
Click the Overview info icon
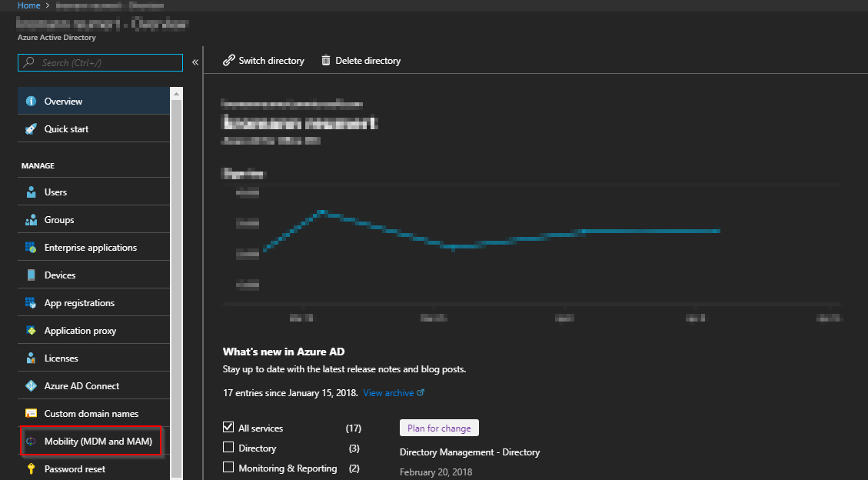point(31,102)
